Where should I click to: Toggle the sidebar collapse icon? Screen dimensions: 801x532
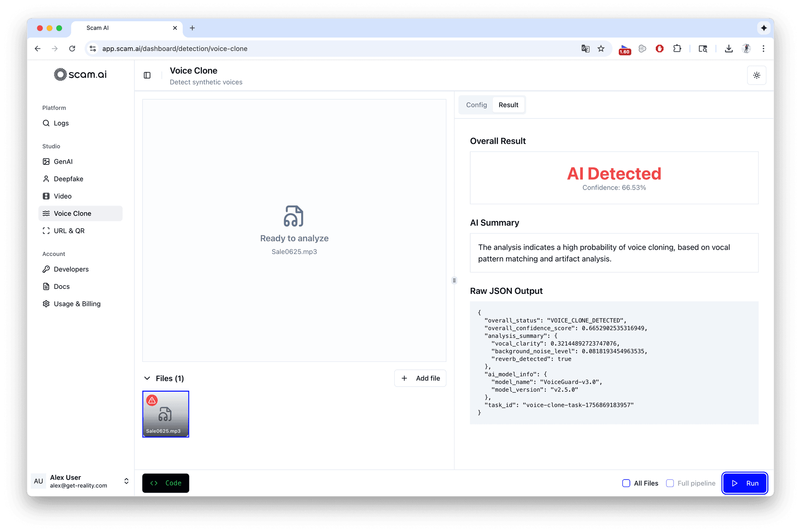click(x=147, y=75)
